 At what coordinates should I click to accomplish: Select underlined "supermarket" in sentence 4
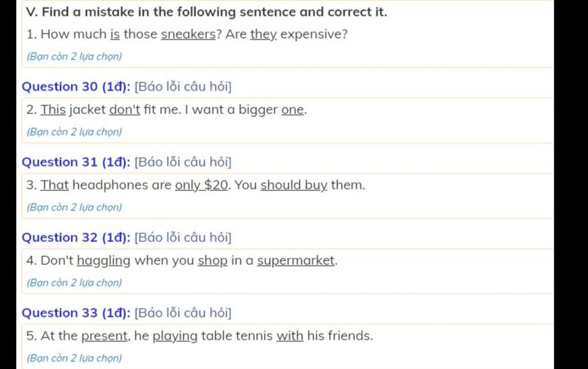tap(296, 261)
